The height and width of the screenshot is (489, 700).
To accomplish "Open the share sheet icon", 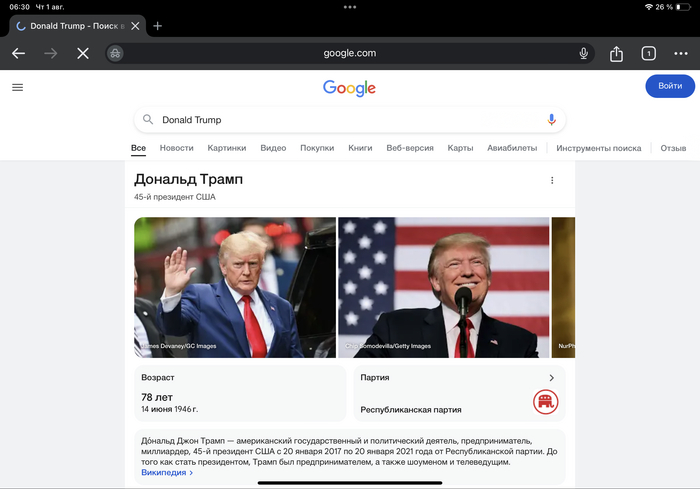I will click(616, 54).
